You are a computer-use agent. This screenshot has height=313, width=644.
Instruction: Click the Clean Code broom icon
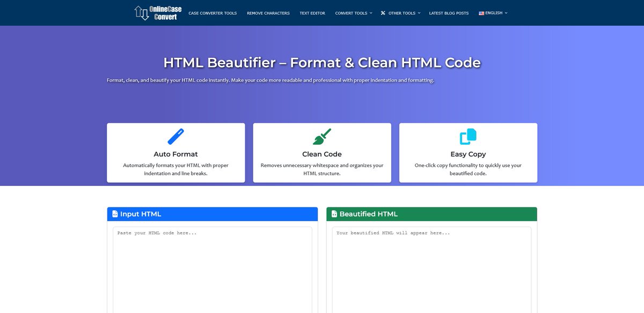point(322,137)
